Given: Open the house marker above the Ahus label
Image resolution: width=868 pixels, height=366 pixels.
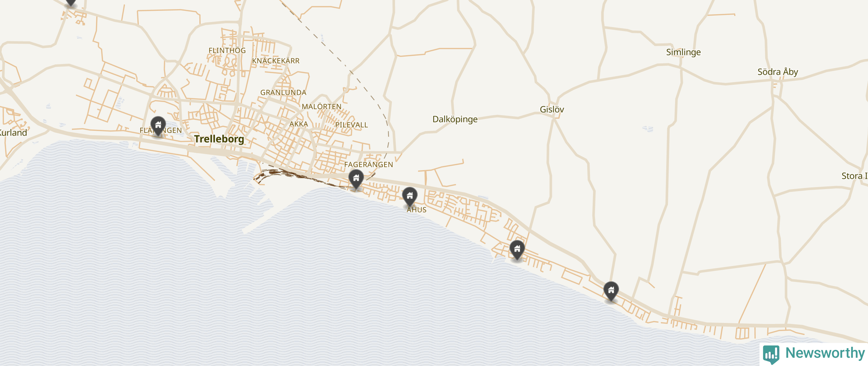Looking at the screenshot, I should coord(410,197).
